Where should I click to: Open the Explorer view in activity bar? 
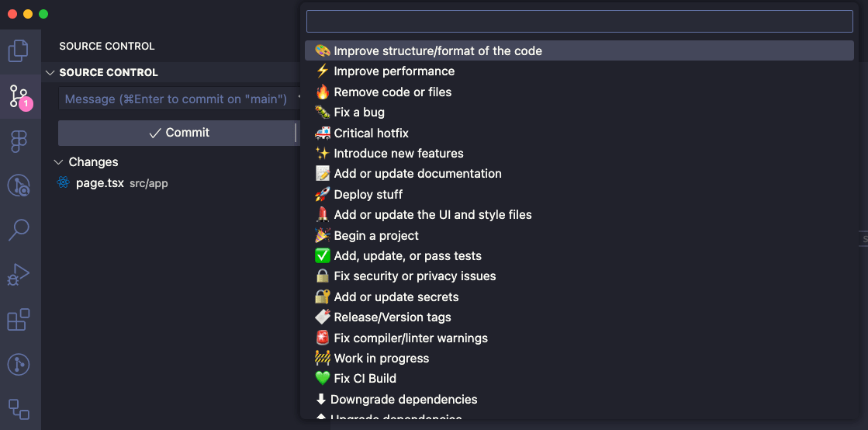pos(19,51)
